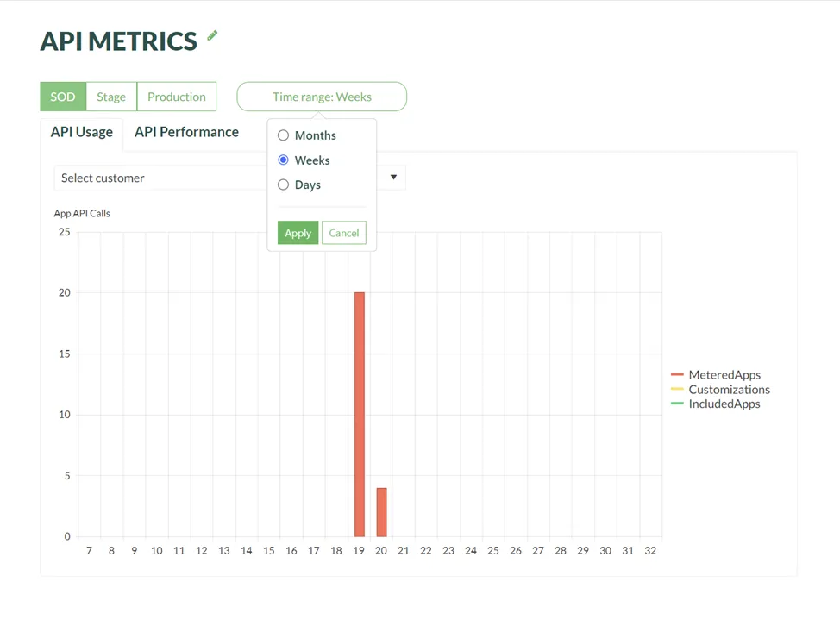Click the customer dropdown arrow

click(393, 178)
